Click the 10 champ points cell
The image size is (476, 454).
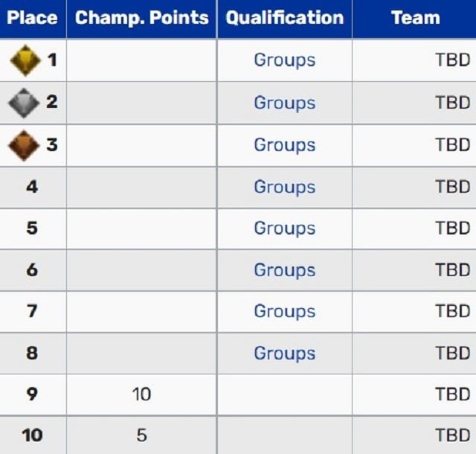pyautogui.click(x=141, y=394)
